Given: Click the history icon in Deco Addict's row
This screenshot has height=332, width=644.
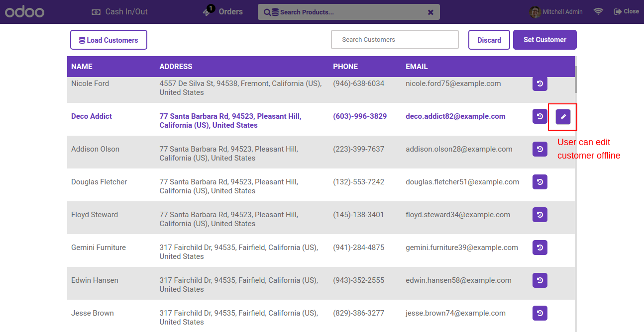Looking at the screenshot, I should 540,116.
